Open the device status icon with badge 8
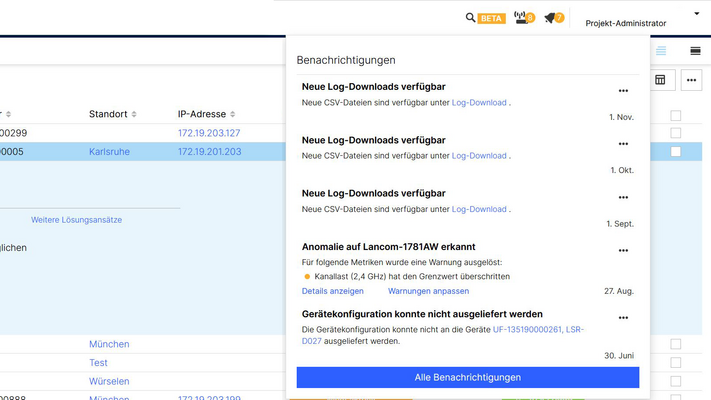Image resolution: width=711 pixels, height=400 pixels. [523, 18]
